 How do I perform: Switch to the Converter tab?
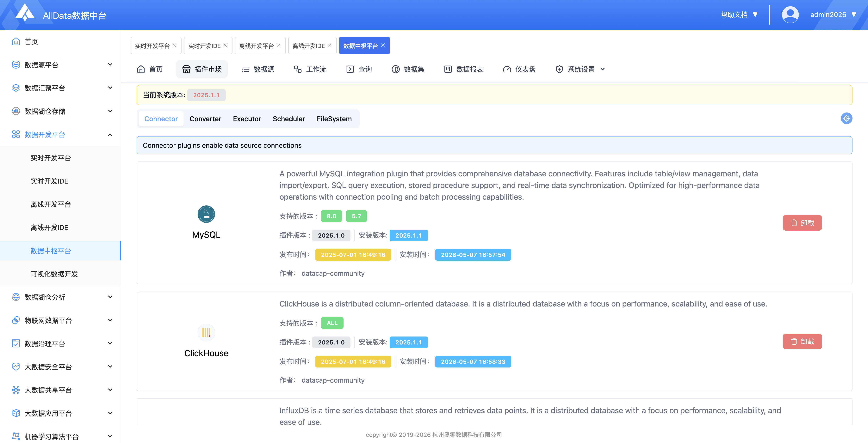pos(205,119)
